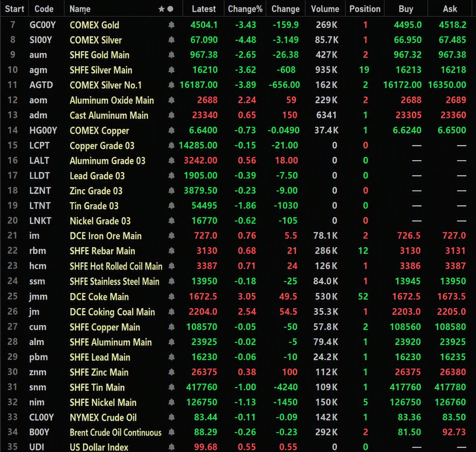Click the star icon in the Name header
The width and height of the screenshot is (476, 452).
161,9
